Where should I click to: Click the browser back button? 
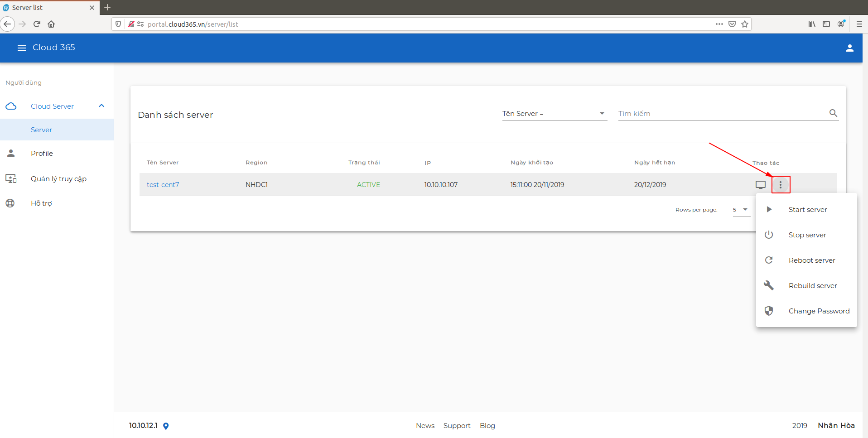[x=7, y=24]
